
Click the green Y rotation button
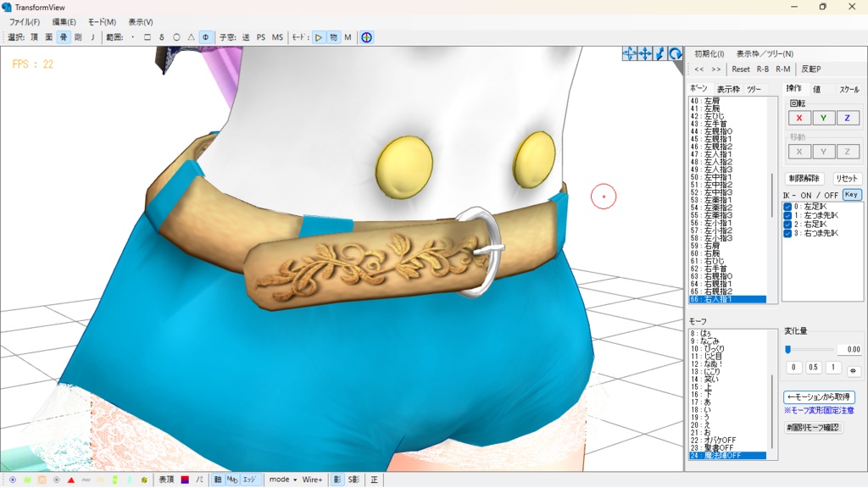823,118
